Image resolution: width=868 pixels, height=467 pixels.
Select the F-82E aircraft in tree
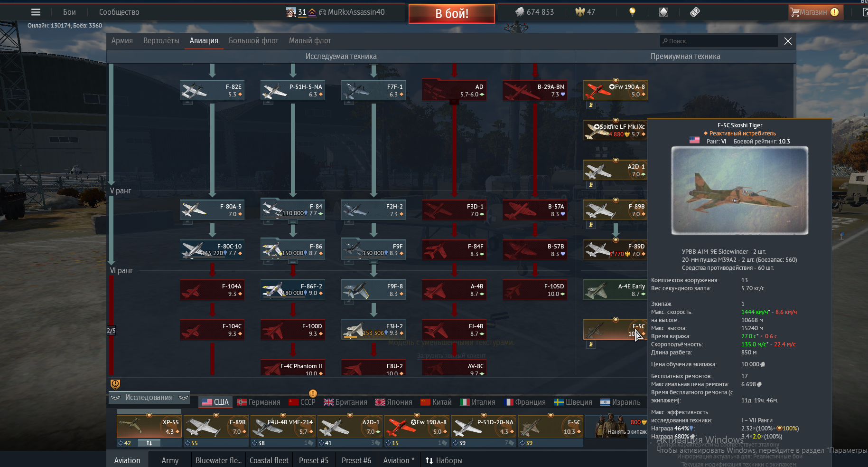point(212,90)
